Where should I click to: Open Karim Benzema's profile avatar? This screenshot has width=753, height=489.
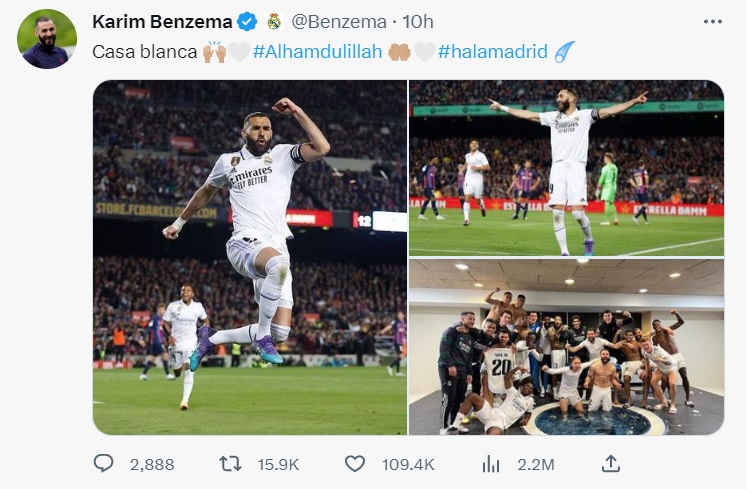46,38
